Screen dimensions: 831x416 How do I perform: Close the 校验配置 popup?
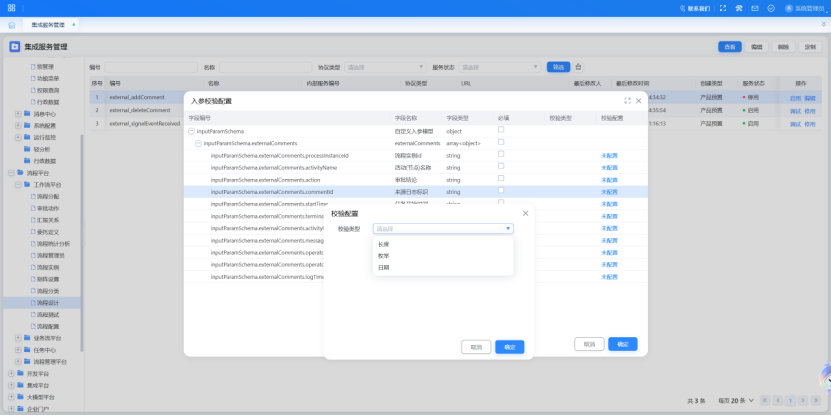pos(525,213)
